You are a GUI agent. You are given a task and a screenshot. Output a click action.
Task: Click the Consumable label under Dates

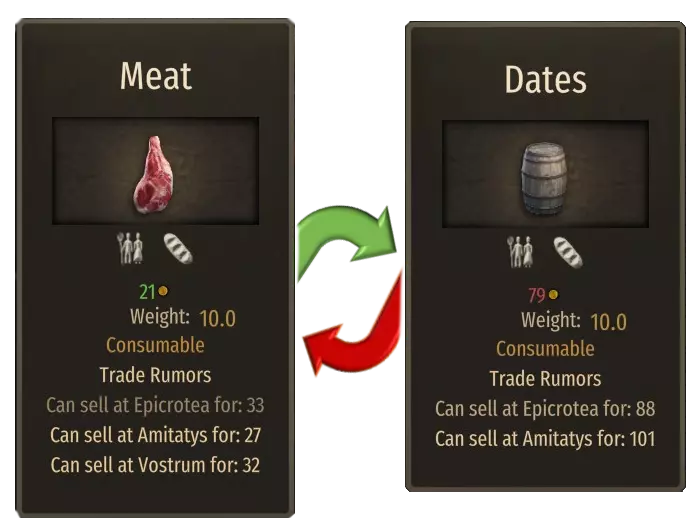545,349
